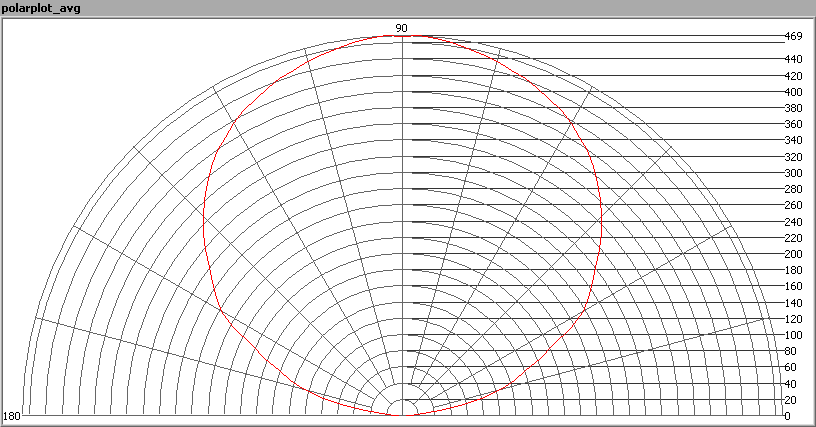816x427 pixels.
Task: Click the polar plot origin center point
Action: [x=402, y=414]
